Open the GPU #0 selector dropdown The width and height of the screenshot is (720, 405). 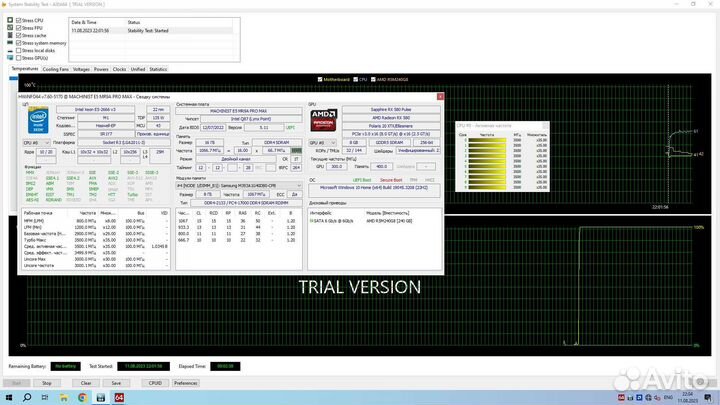[x=322, y=143]
